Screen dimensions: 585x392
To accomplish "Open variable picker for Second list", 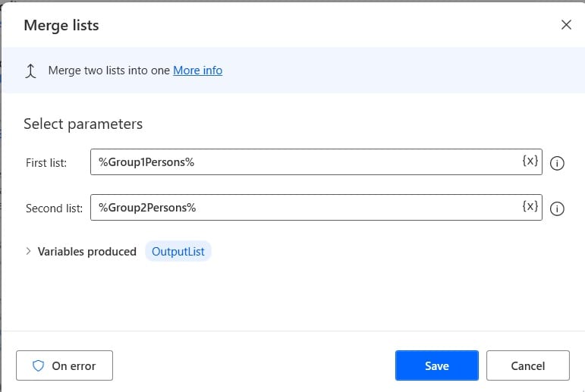I will click(x=530, y=206).
